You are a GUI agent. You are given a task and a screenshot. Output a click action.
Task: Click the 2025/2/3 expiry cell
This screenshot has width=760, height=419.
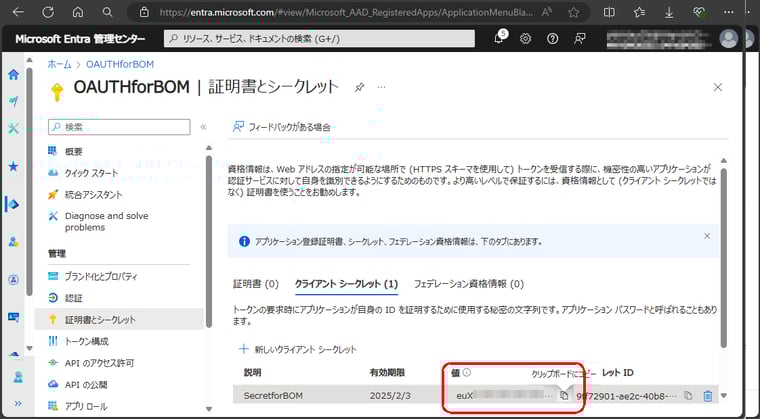click(x=390, y=396)
